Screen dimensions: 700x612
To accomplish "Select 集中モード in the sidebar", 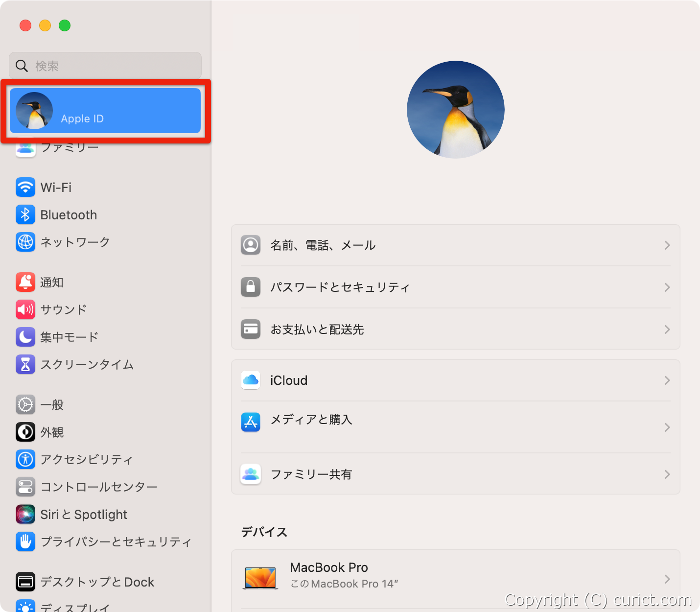I will click(x=70, y=337).
